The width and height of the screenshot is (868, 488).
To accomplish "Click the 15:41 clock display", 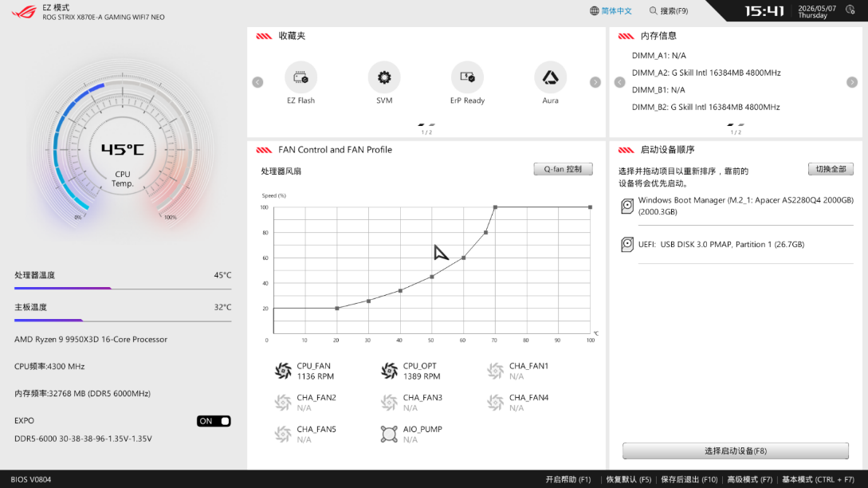I will click(x=764, y=11).
